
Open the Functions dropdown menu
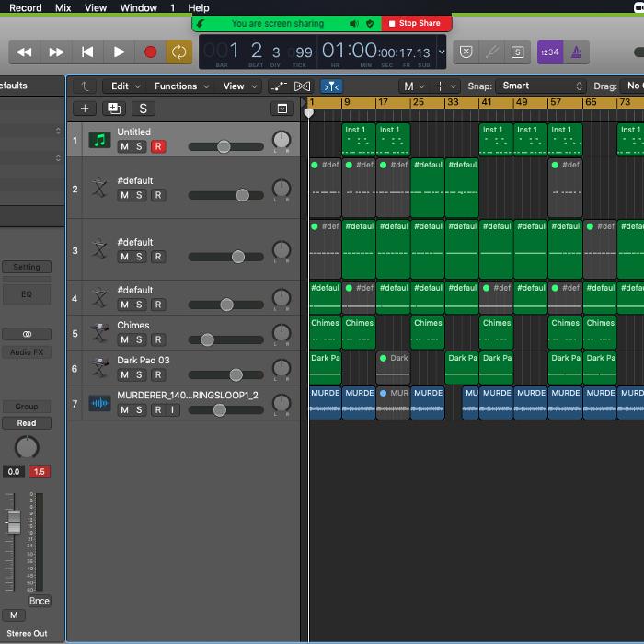[x=181, y=86]
